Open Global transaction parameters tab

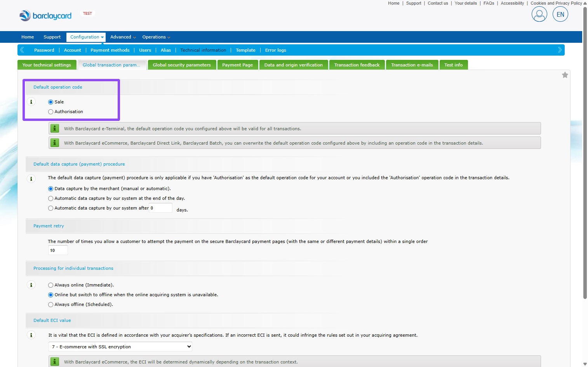(x=111, y=65)
